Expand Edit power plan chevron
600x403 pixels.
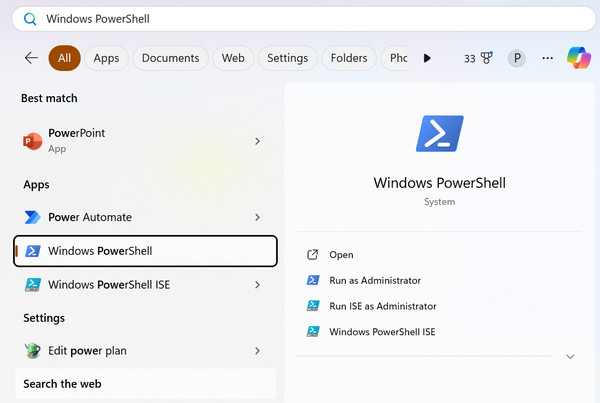click(x=258, y=351)
